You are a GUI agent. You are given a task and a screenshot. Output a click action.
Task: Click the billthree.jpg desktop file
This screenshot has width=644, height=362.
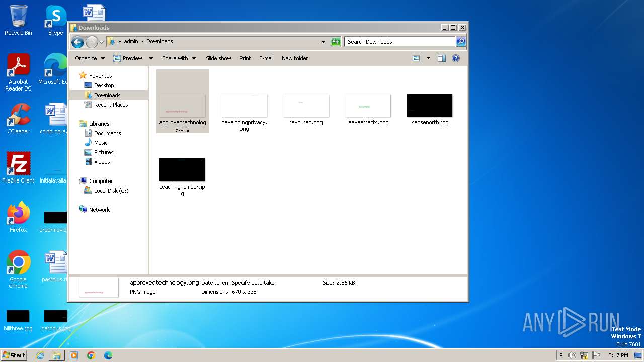(18, 320)
